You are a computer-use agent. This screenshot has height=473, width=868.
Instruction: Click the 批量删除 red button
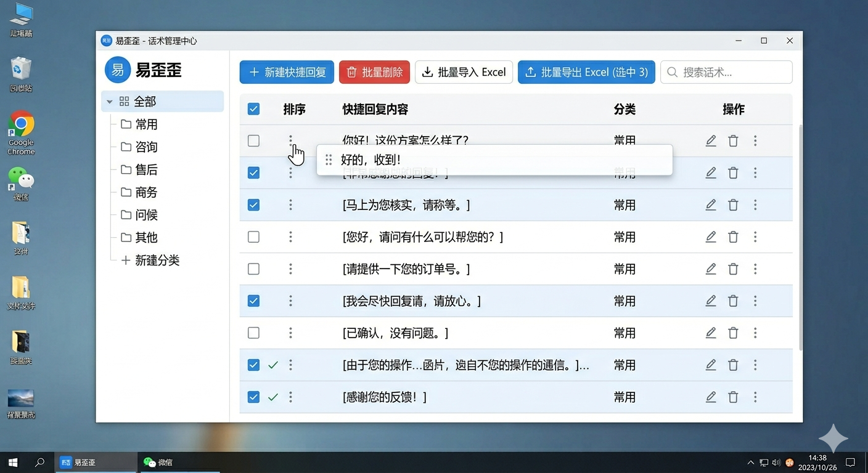click(374, 72)
